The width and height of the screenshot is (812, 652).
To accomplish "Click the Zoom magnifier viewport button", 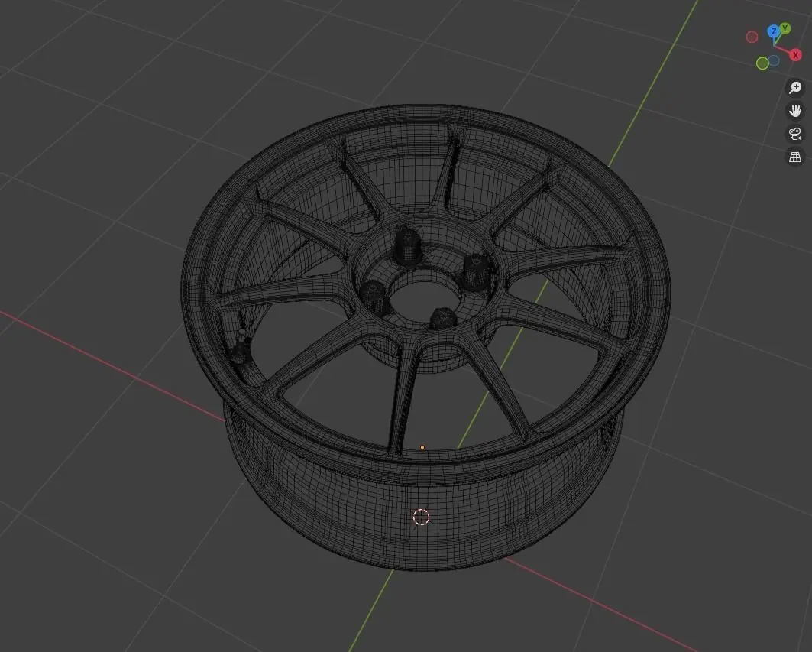I will pyautogui.click(x=795, y=88).
